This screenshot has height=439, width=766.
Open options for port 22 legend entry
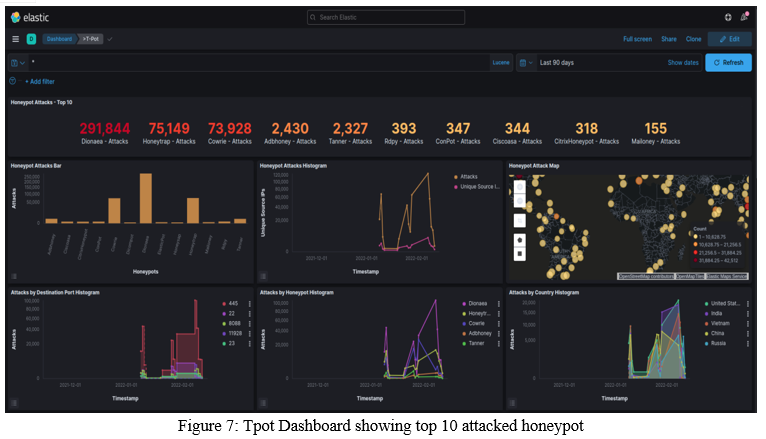pos(250,314)
